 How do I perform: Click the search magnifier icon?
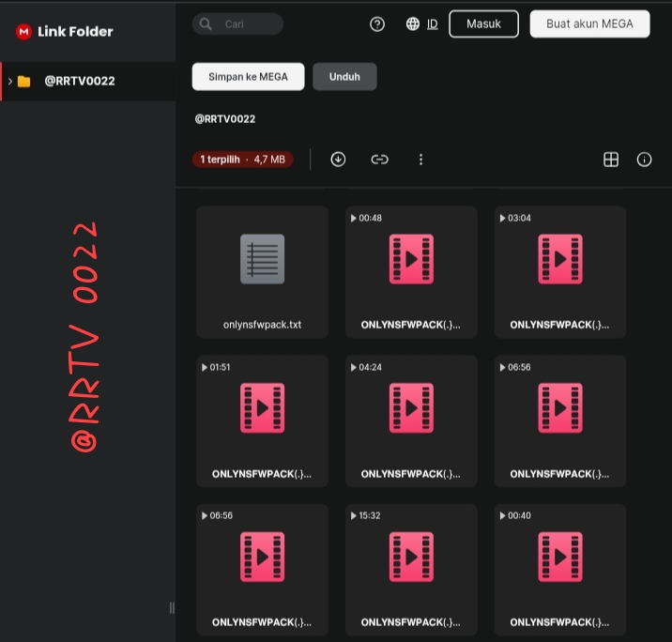click(206, 24)
